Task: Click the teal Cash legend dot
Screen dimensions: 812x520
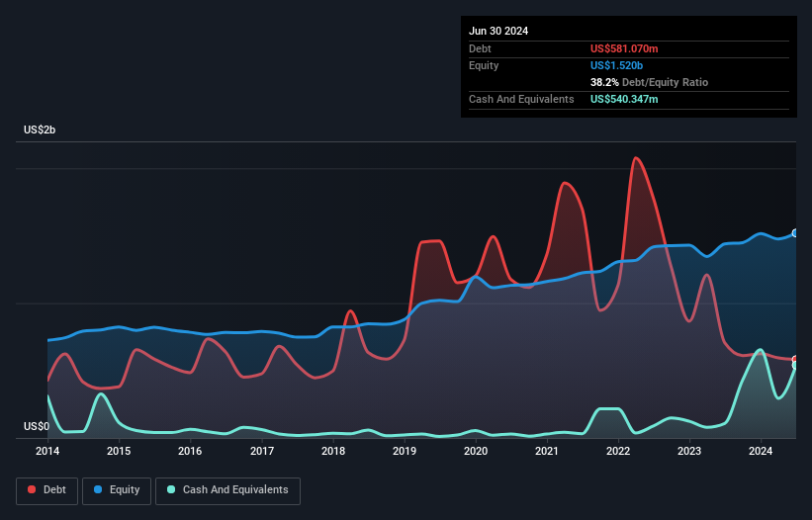Action: click(171, 489)
